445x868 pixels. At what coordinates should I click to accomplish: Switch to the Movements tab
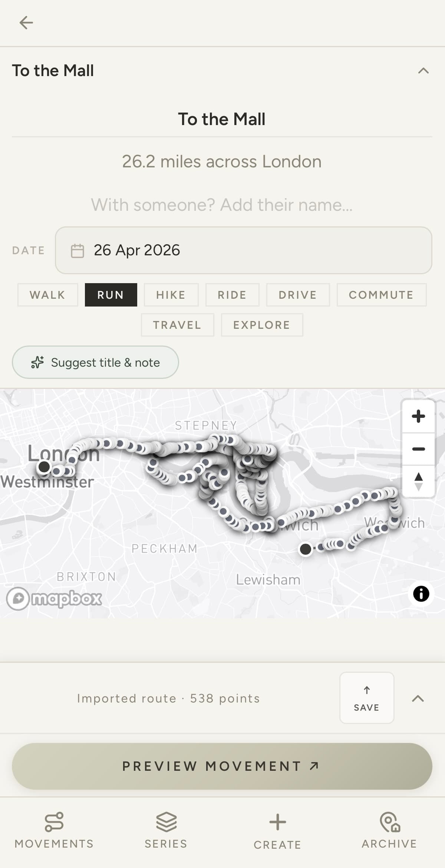click(54, 831)
